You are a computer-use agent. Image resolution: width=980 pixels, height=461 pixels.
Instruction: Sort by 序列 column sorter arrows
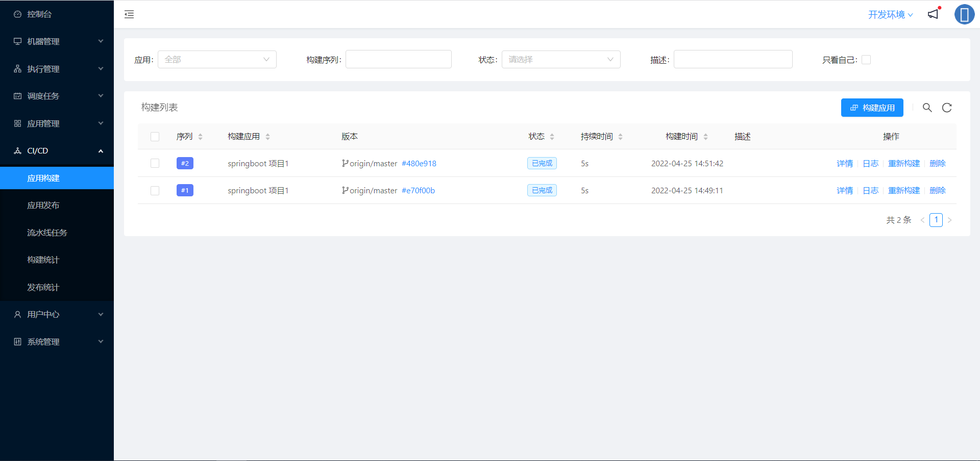200,137
